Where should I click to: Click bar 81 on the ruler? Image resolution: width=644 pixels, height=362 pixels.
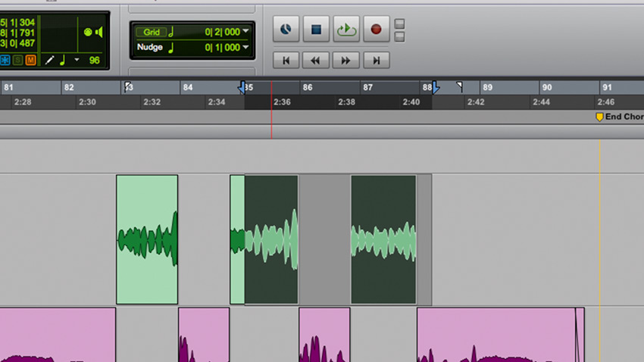click(8, 87)
